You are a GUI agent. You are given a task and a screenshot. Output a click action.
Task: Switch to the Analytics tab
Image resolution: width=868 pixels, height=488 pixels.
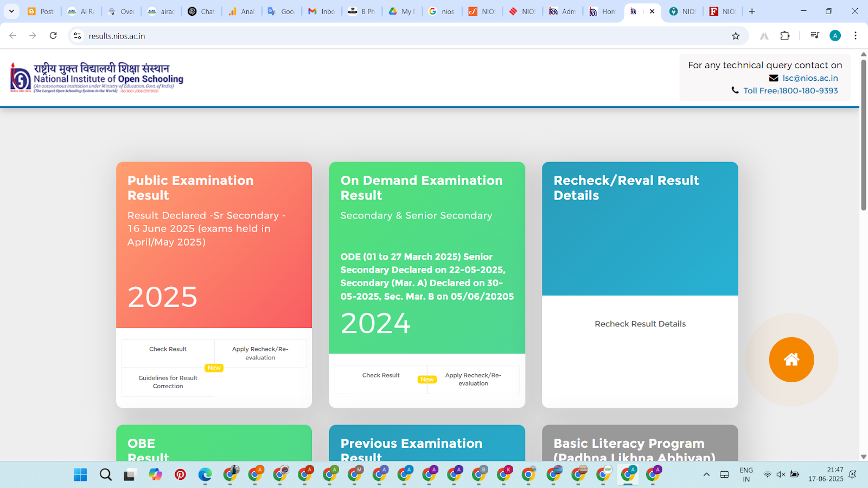241,11
